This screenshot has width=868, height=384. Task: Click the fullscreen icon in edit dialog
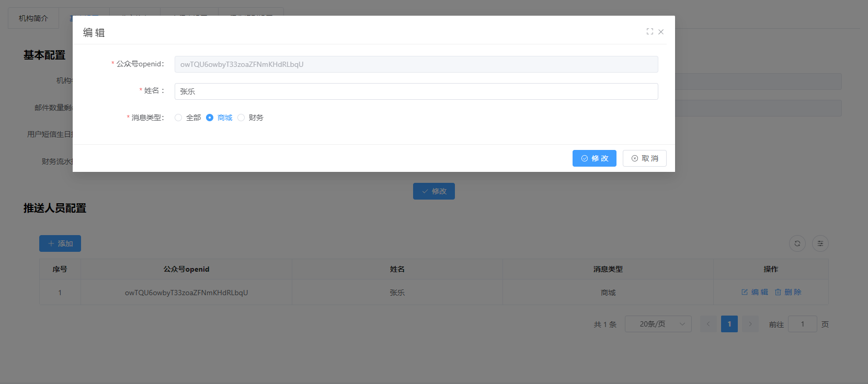649,31
